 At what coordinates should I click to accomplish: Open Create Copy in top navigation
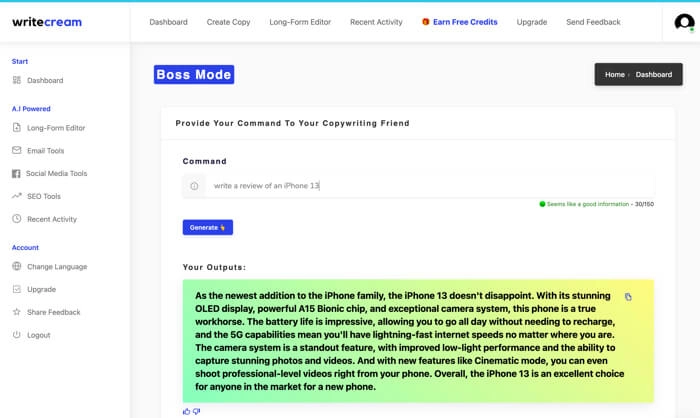(228, 22)
